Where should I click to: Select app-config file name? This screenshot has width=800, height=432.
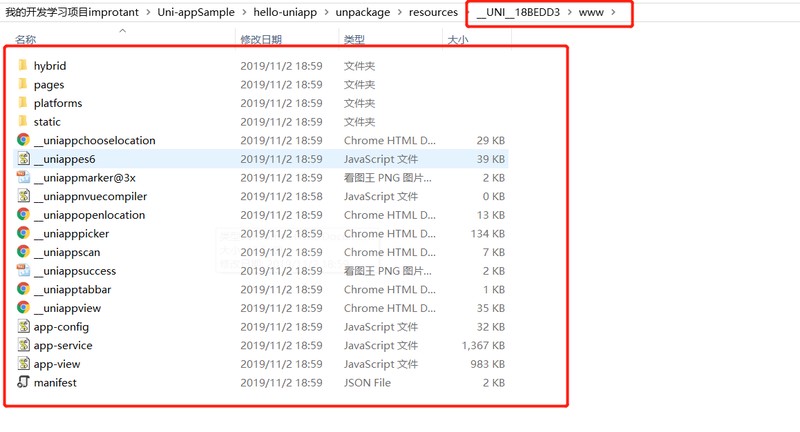click(x=61, y=327)
